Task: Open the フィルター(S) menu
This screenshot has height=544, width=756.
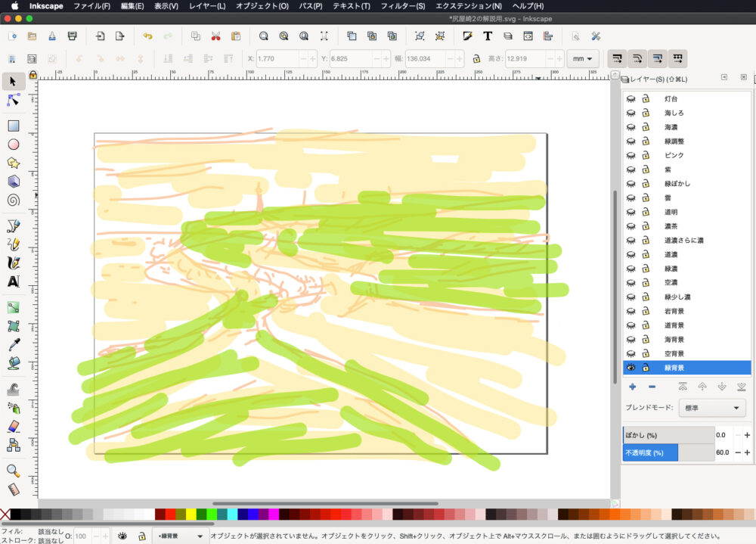Action: [402, 6]
